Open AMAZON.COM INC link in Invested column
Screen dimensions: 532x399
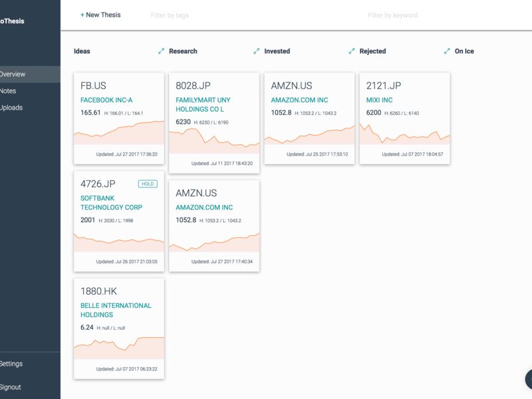point(299,100)
